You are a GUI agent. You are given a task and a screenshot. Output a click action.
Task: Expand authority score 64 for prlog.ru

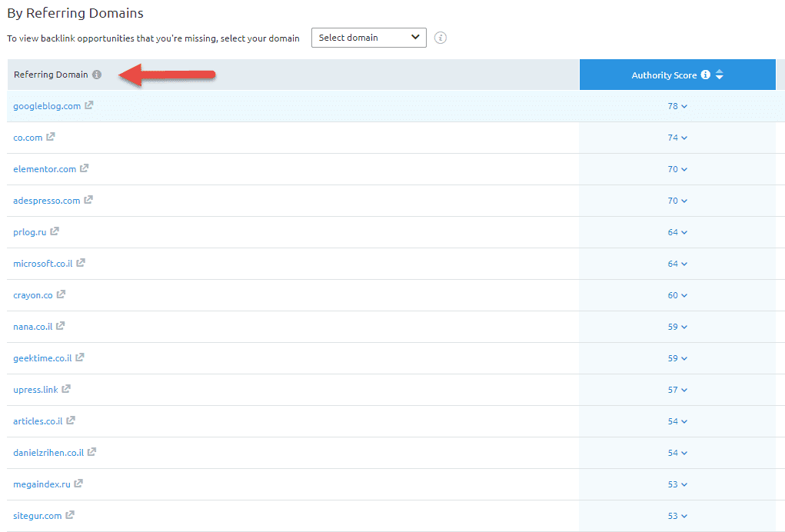coord(677,232)
